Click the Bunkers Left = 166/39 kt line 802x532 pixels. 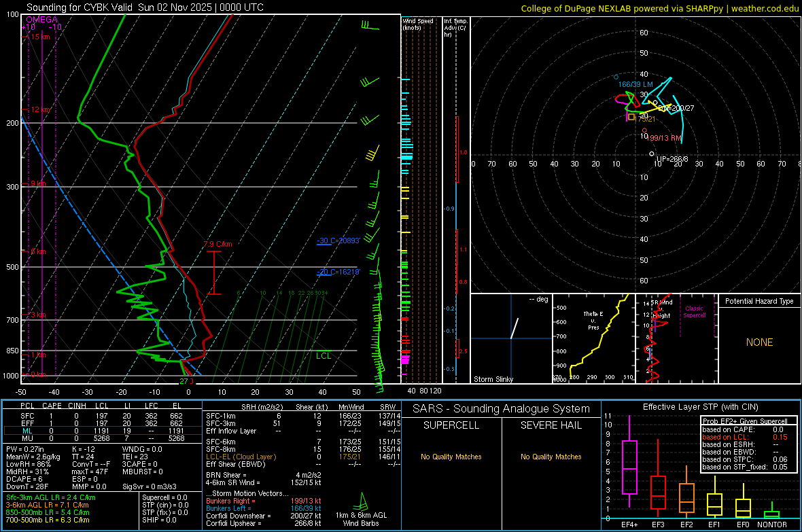point(264,508)
